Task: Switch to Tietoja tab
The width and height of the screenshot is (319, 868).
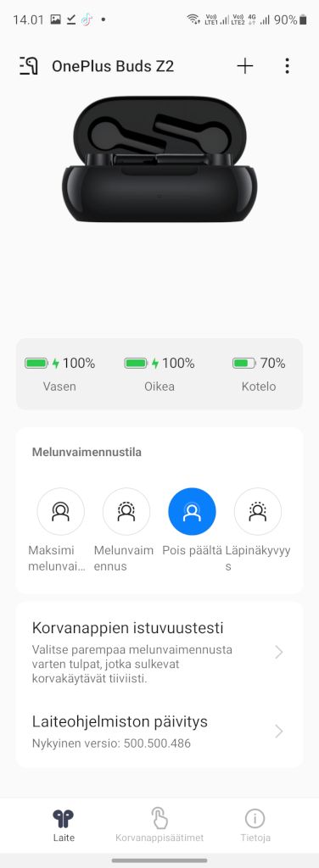Action: (x=255, y=825)
